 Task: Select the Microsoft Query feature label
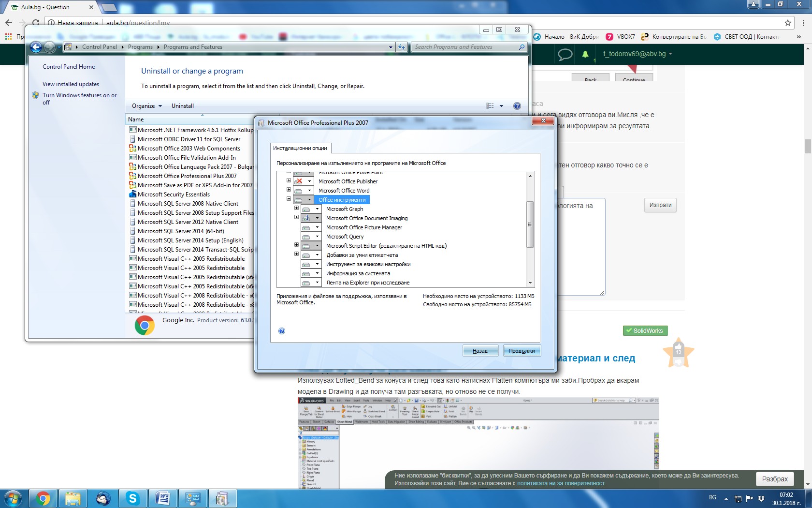[x=345, y=237]
